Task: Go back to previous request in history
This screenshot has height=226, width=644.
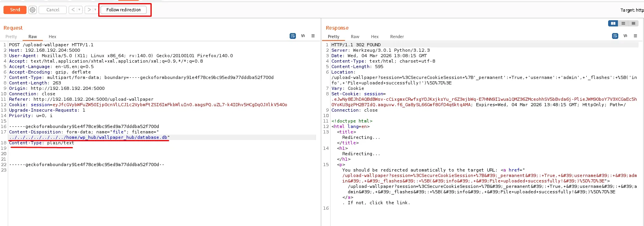Action: pyautogui.click(x=73, y=10)
